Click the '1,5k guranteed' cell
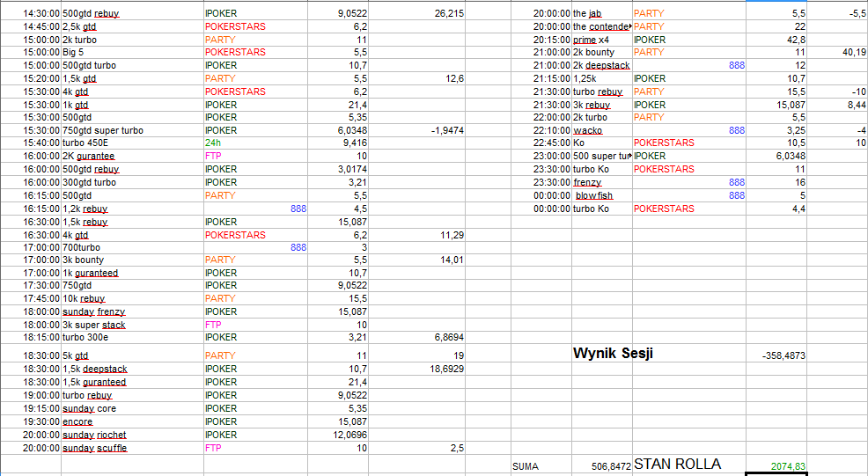This screenshot has width=868, height=476. point(132,383)
